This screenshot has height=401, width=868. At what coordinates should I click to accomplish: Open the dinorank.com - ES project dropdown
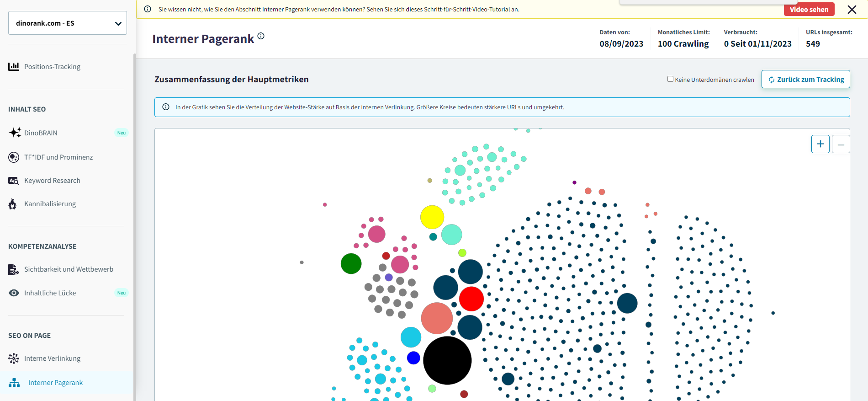pos(68,23)
